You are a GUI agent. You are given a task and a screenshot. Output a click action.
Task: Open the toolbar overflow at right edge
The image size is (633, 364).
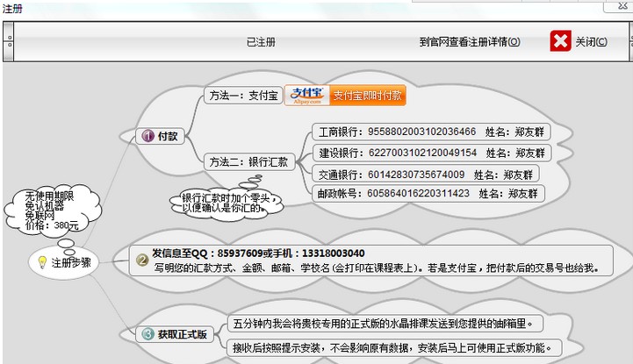[x=627, y=41]
